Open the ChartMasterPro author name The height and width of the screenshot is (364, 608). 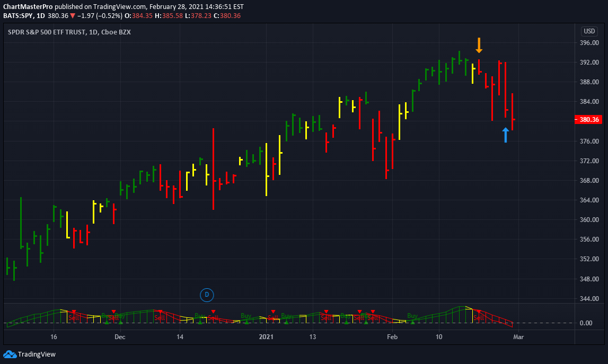click(28, 6)
